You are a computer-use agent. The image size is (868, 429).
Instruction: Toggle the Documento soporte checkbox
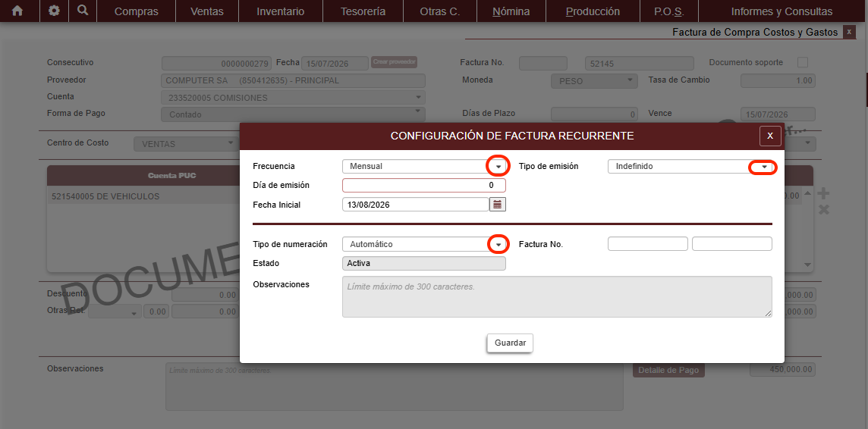point(803,62)
